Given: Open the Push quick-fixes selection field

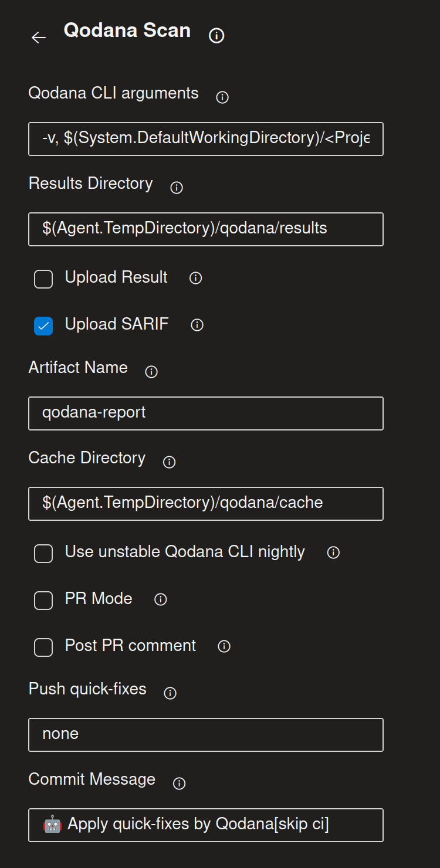Looking at the screenshot, I should click(x=205, y=734).
